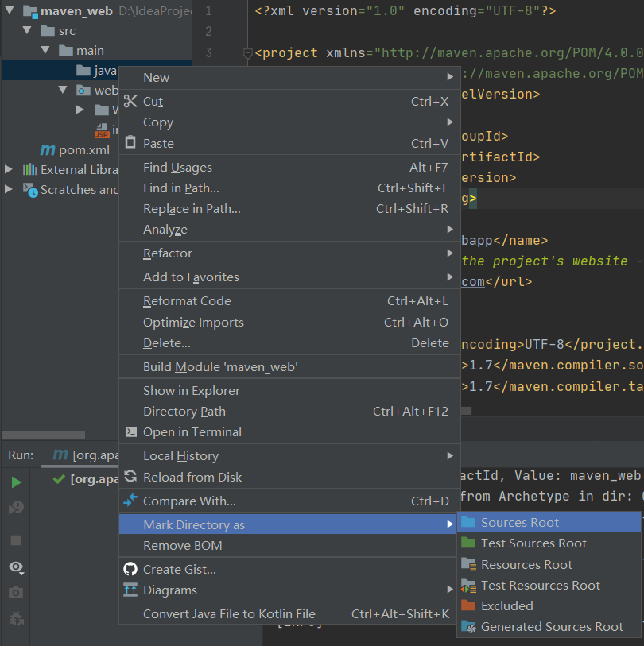The height and width of the screenshot is (646, 644).
Task: Select Show in Explorer
Action: point(289,391)
